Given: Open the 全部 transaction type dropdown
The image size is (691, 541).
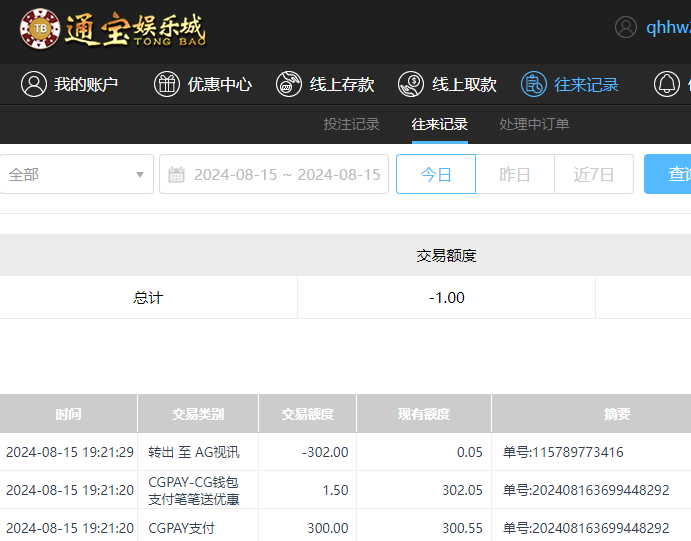Looking at the screenshot, I should pyautogui.click(x=76, y=174).
